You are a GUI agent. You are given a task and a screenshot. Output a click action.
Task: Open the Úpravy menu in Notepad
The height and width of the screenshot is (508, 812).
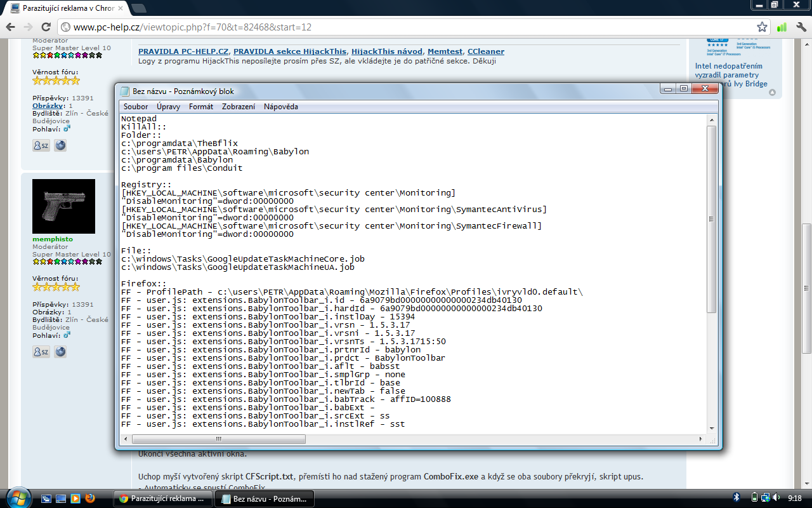click(169, 107)
